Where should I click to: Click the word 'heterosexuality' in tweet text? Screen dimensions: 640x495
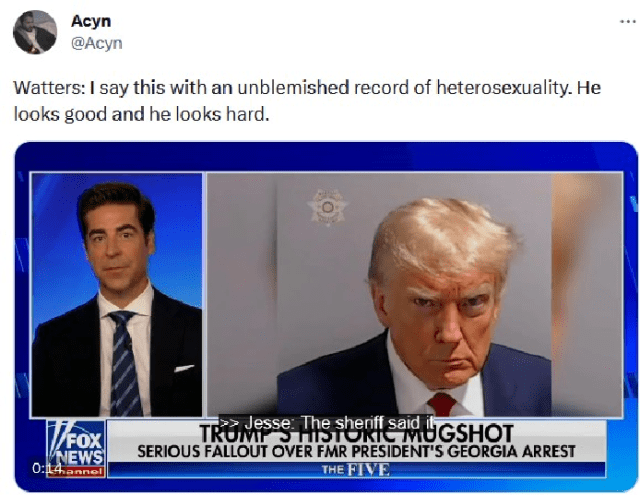tap(502, 87)
